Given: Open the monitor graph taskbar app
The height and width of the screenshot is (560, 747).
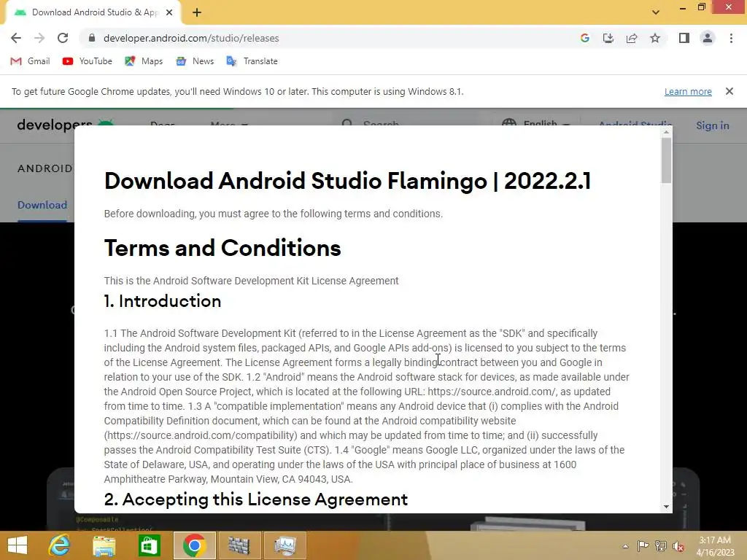Looking at the screenshot, I should 285,545.
